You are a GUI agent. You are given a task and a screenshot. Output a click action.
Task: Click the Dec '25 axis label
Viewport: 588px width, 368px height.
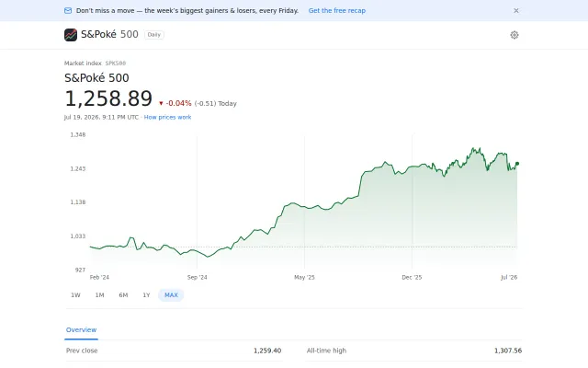point(412,278)
